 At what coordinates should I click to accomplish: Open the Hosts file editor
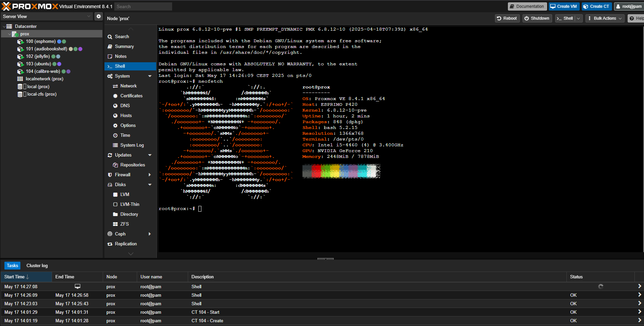(126, 116)
